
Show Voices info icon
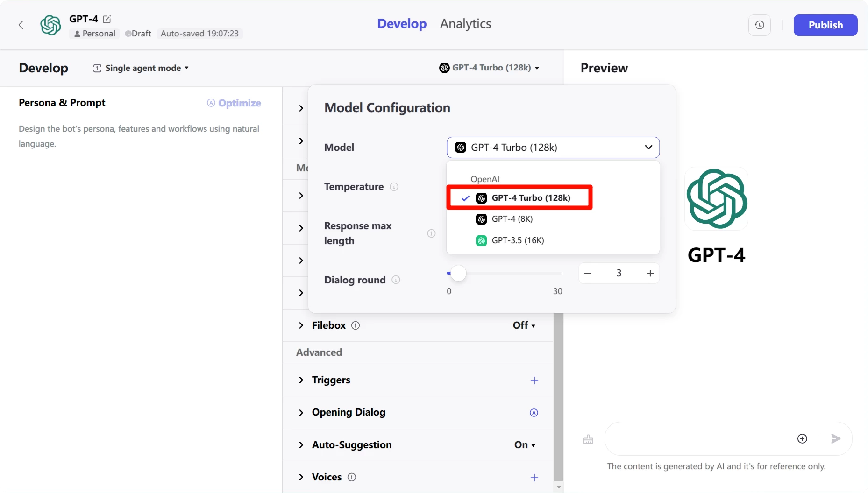pos(352,477)
